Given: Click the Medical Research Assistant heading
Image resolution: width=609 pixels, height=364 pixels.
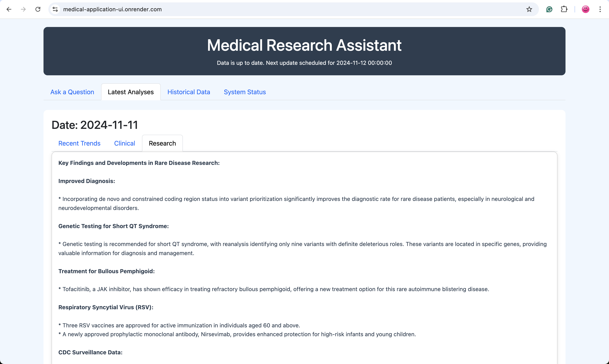Looking at the screenshot, I should coord(304,45).
